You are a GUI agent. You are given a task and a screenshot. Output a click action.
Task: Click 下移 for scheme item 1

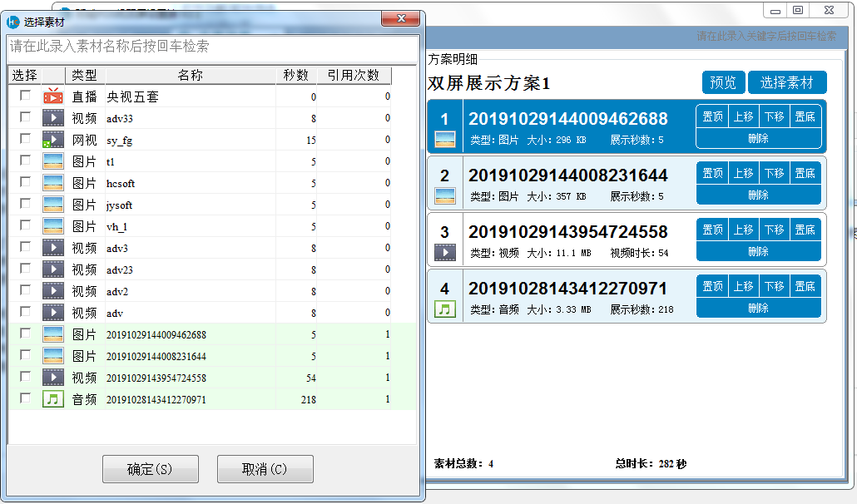(x=774, y=116)
